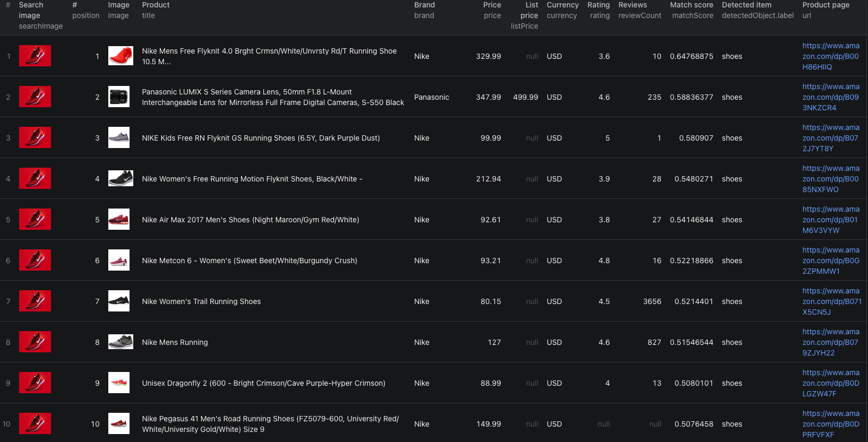Open the Amazon link ending in 3NKZCR4
This screenshot has height=442, width=868.
(x=831, y=97)
